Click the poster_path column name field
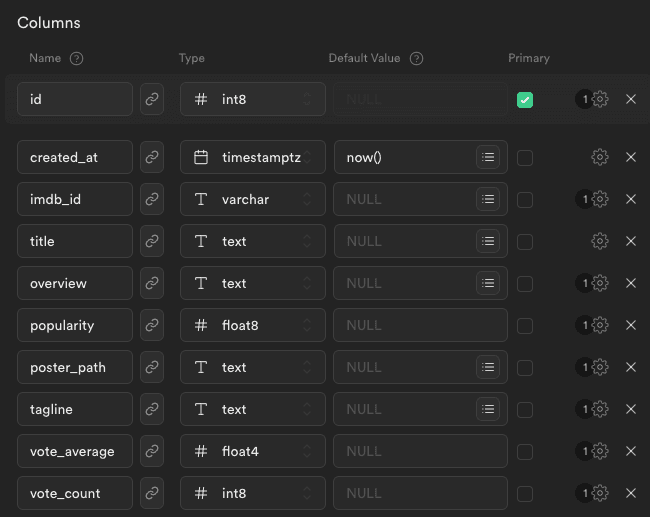 point(75,367)
